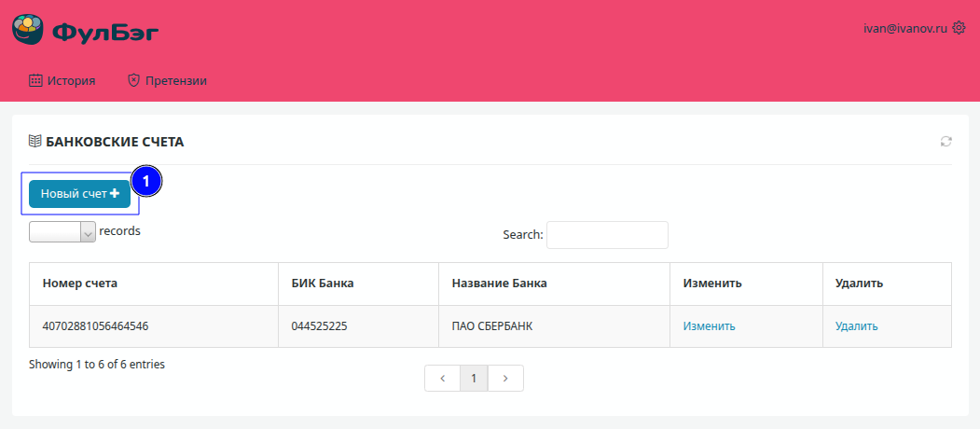
Task: Click Изменить link for ПАО СБЕРБАНК row
Action: 709,326
